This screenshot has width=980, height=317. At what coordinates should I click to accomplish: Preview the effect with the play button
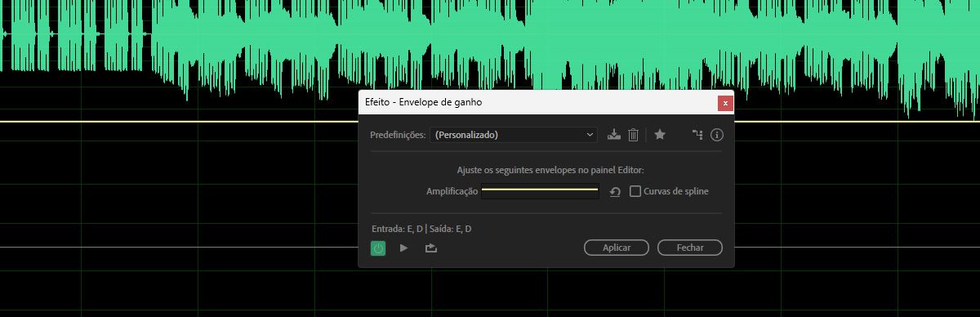pyautogui.click(x=403, y=248)
